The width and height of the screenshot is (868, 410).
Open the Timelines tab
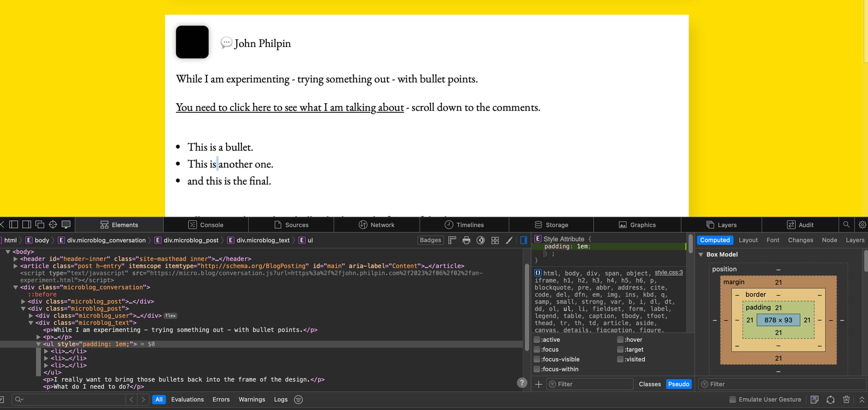pos(464,225)
